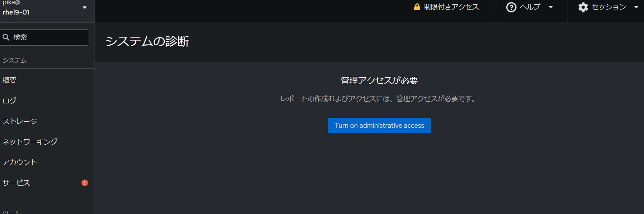This screenshot has width=644, height=214.
Task: Click the help question mark icon
Action: [511, 7]
